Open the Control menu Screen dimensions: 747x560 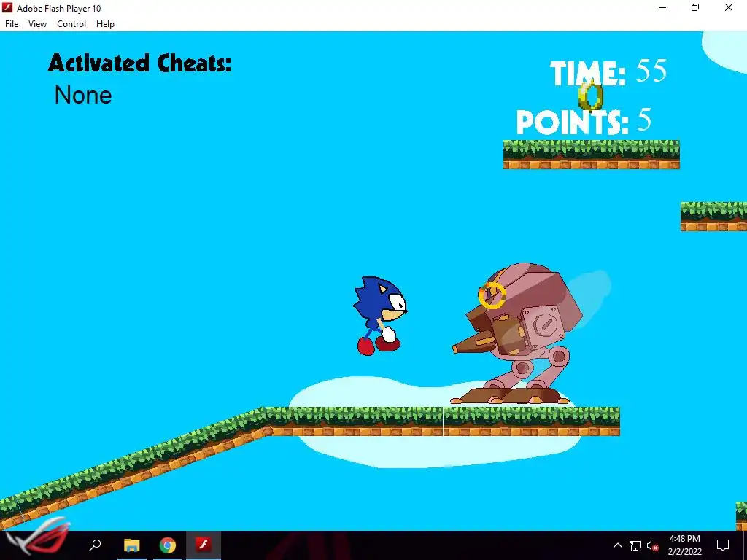71,24
